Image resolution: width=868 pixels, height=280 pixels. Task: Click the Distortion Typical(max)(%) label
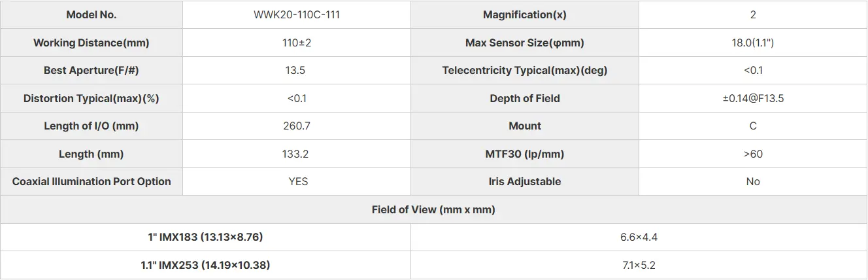click(92, 99)
